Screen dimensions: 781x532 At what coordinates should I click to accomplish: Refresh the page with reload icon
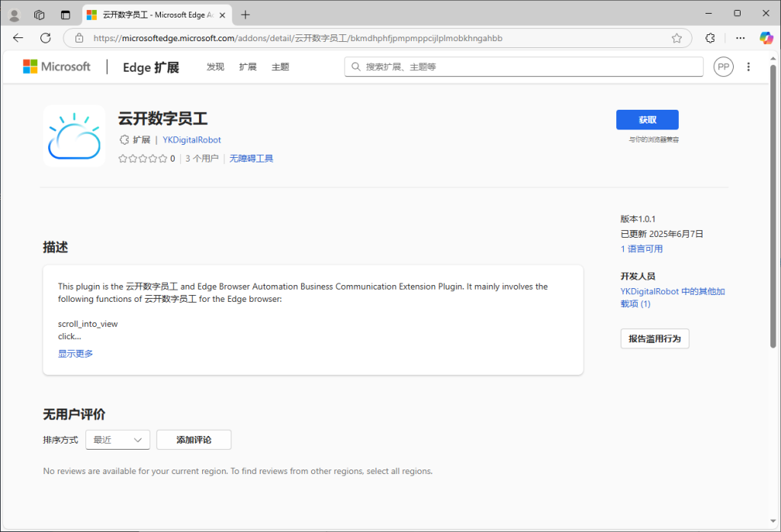[x=45, y=38]
